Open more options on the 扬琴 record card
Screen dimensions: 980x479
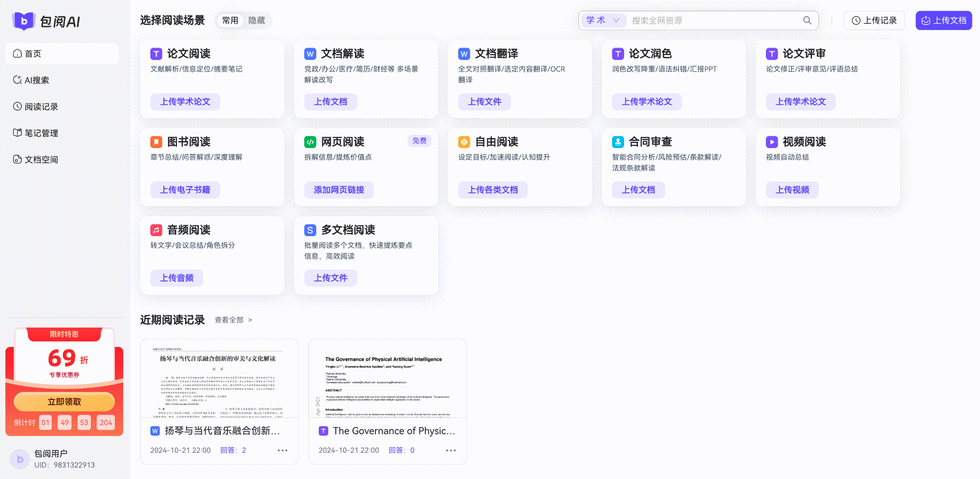pyautogui.click(x=282, y=450)
